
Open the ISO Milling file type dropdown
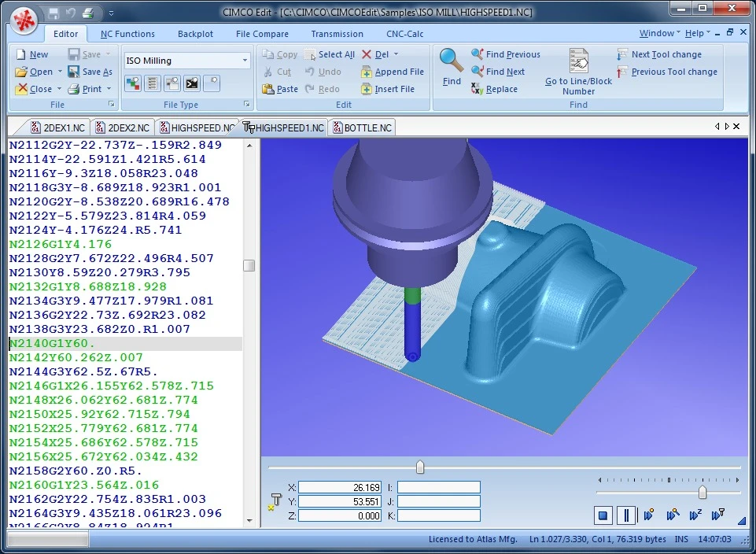click(245, 61)
